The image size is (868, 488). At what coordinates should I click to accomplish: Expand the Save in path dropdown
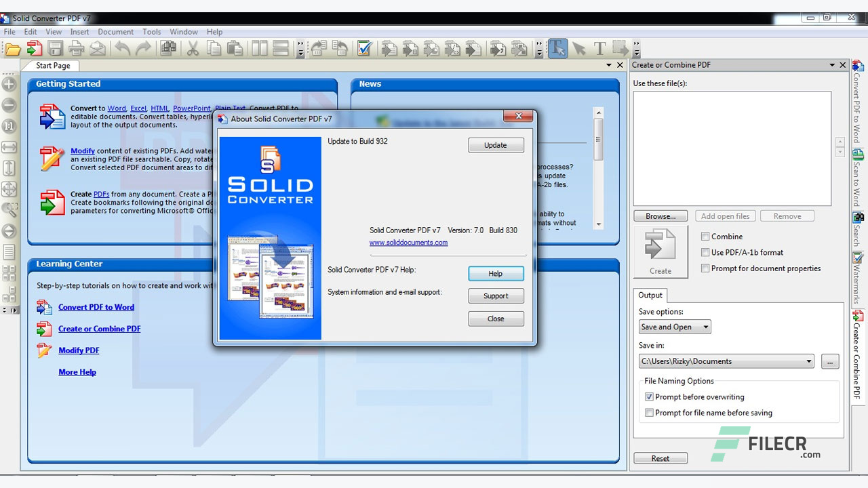(x=809, y=361)
